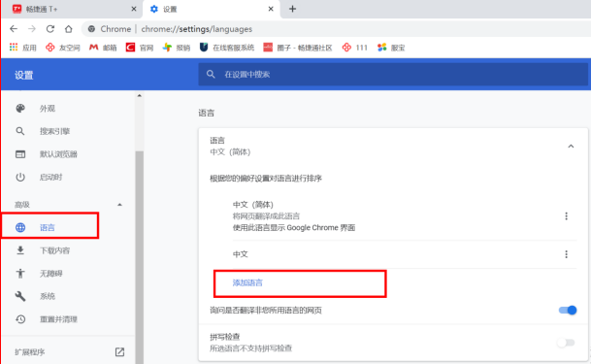Reload the page with the refresh icon
Image resolution: width=591 pixels, height=364 pixels.
pos(50,29)
